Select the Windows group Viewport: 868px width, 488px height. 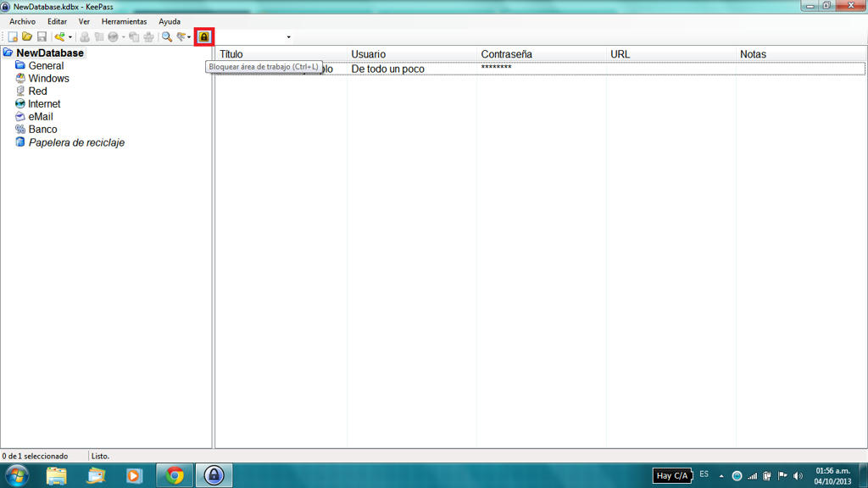click(x=48, y=79)
